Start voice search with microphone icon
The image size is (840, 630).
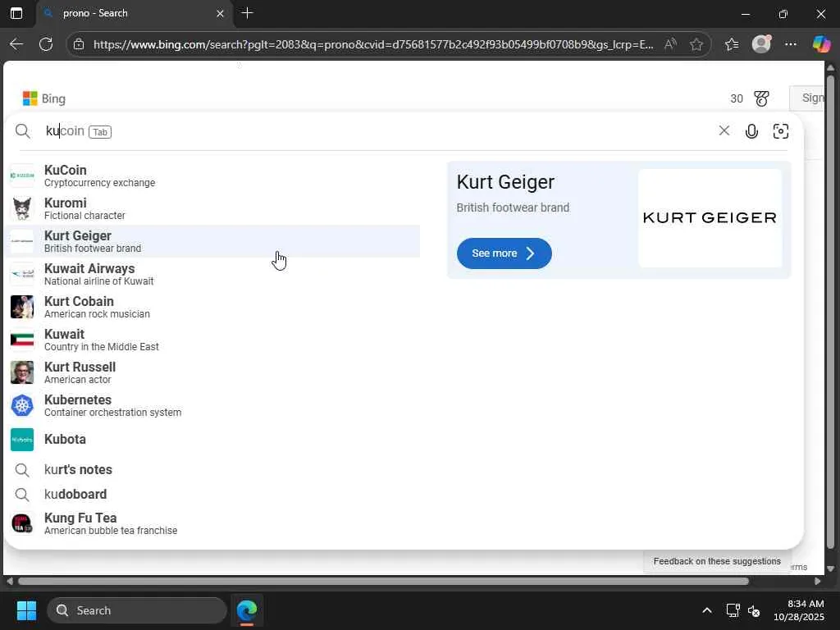(x=751, y=131)
